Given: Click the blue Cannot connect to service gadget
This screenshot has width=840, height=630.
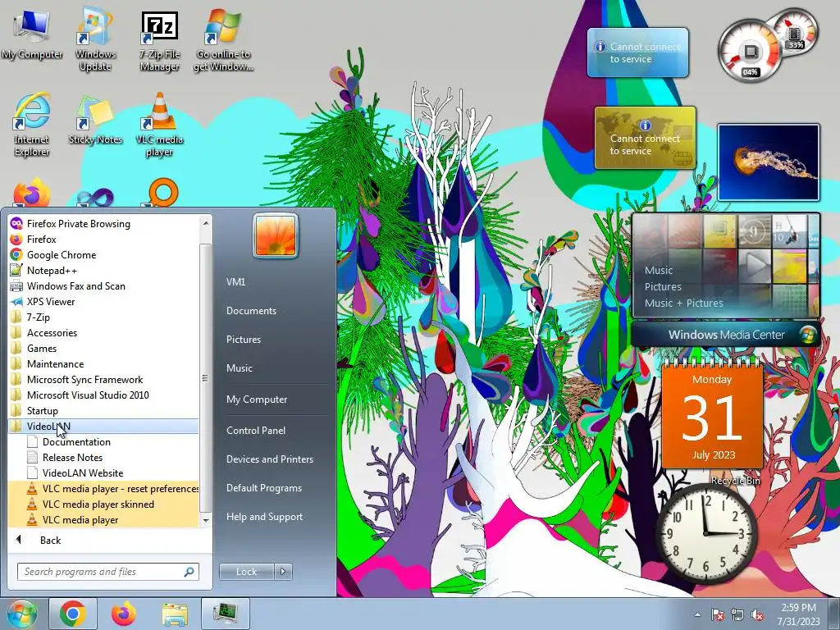Looking at the screenshot, I should tap(637, 52).
